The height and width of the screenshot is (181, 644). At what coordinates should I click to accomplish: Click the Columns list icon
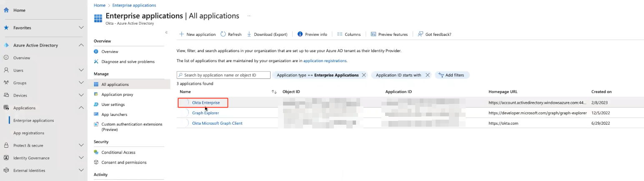click(340, 34)
